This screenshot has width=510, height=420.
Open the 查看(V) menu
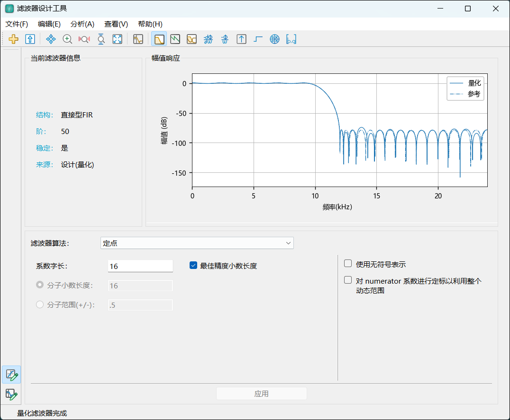coord(116,24)
